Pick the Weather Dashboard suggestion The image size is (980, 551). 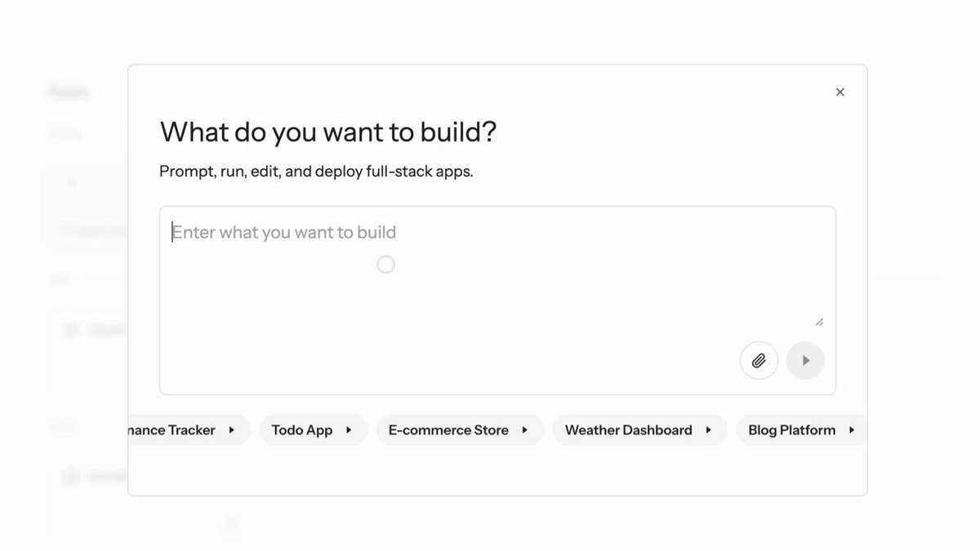coord(628,430)
